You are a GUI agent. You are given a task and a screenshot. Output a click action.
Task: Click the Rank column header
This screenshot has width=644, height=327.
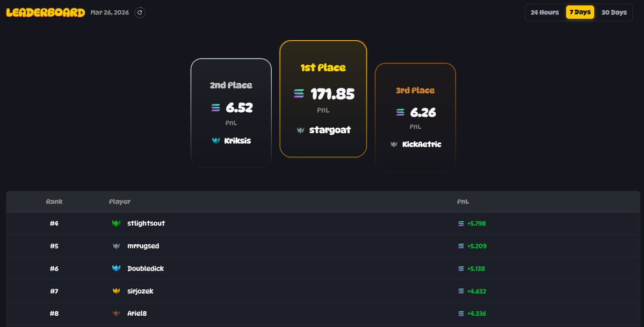click(54, 202)
